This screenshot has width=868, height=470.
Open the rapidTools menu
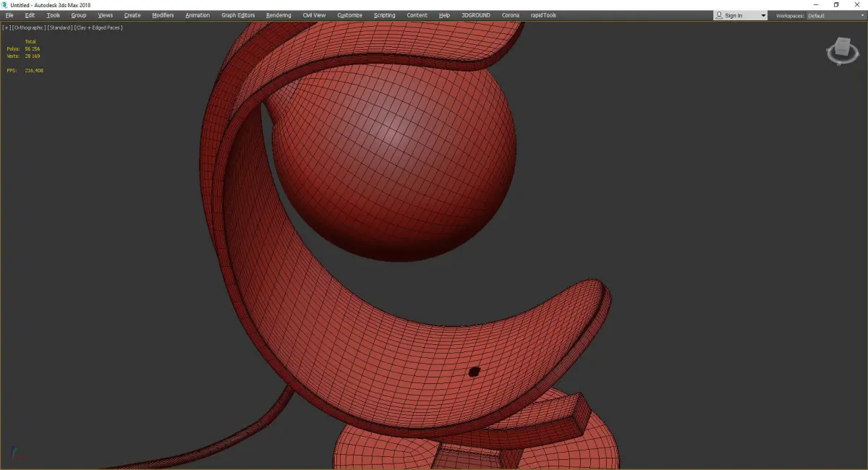click(x=543, y=15)
